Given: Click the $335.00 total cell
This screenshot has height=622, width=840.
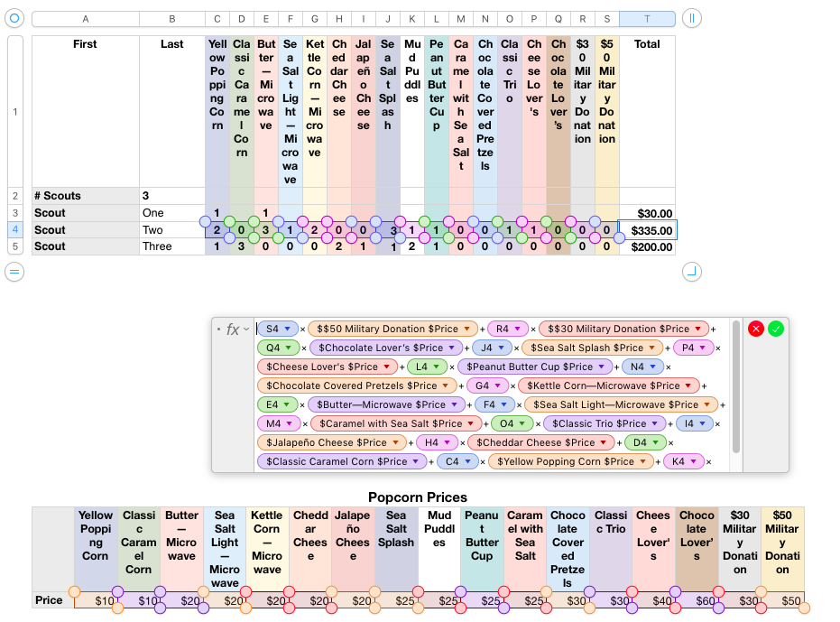Looking at the screenshot, I should coord(647,230).
